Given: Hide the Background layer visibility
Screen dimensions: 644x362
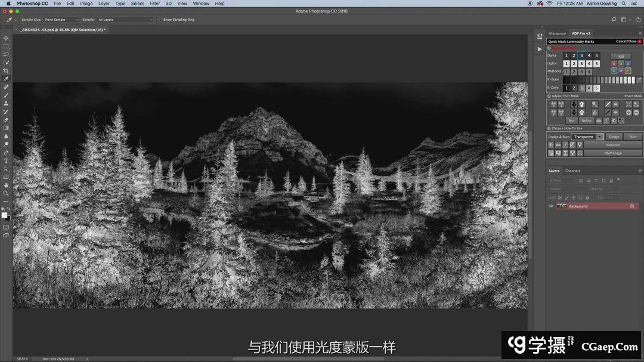Looking at the screenshot, I should [551, 206].
